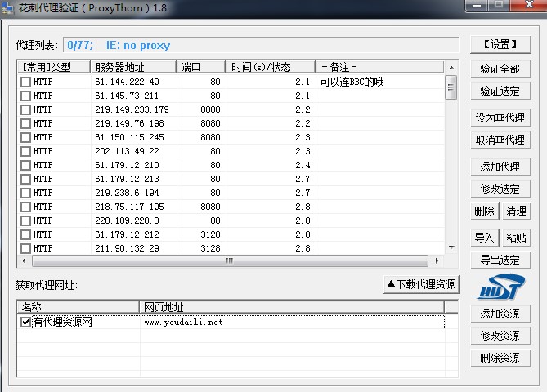Click 添加代理 to add a proxy
Image resolution: width=547 pixels, height=392 pixels.
[x=500, y=167]
